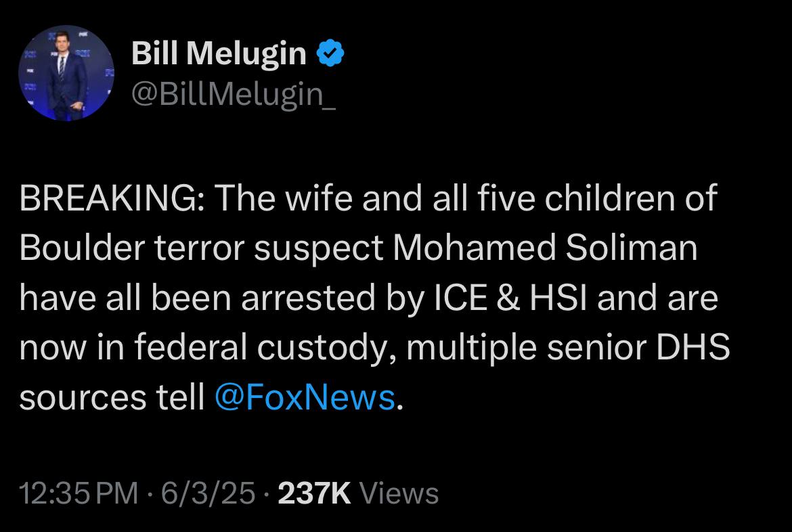
Task: Follow the @FoxNews mention link
Action: click(x=305, y=397)
